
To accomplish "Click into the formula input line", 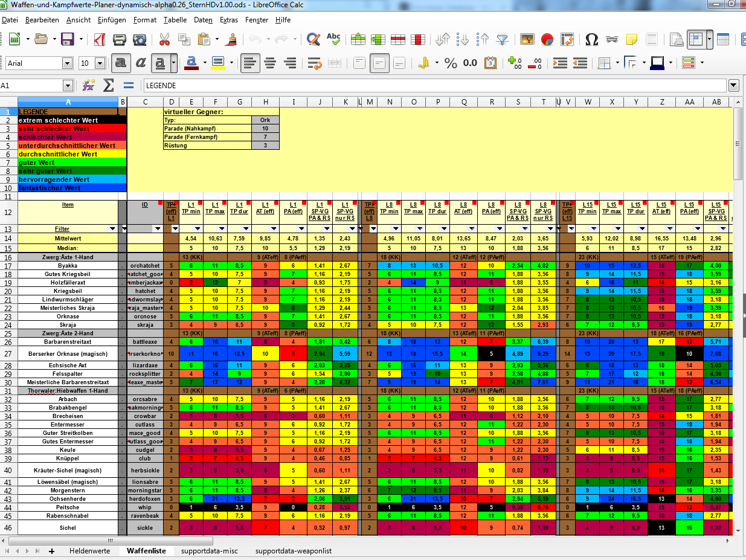I will coord(434,86).
